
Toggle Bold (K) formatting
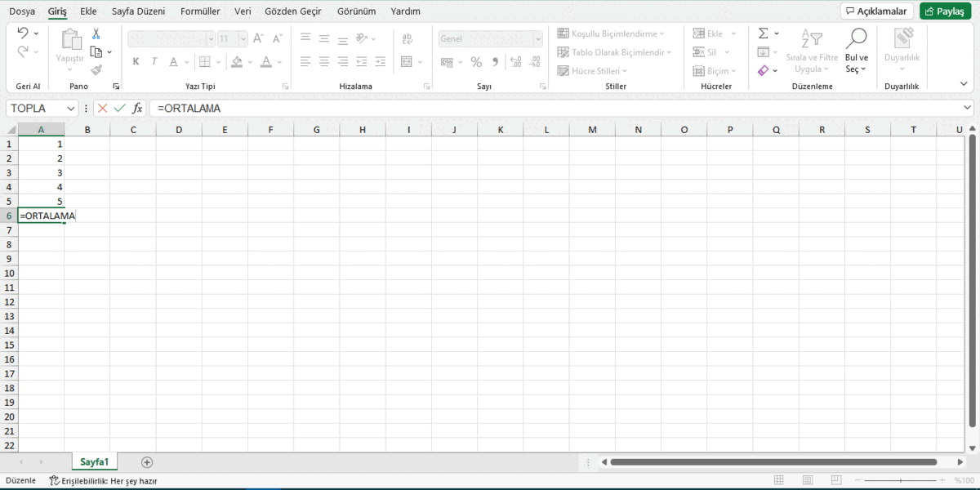pos(136,62)
